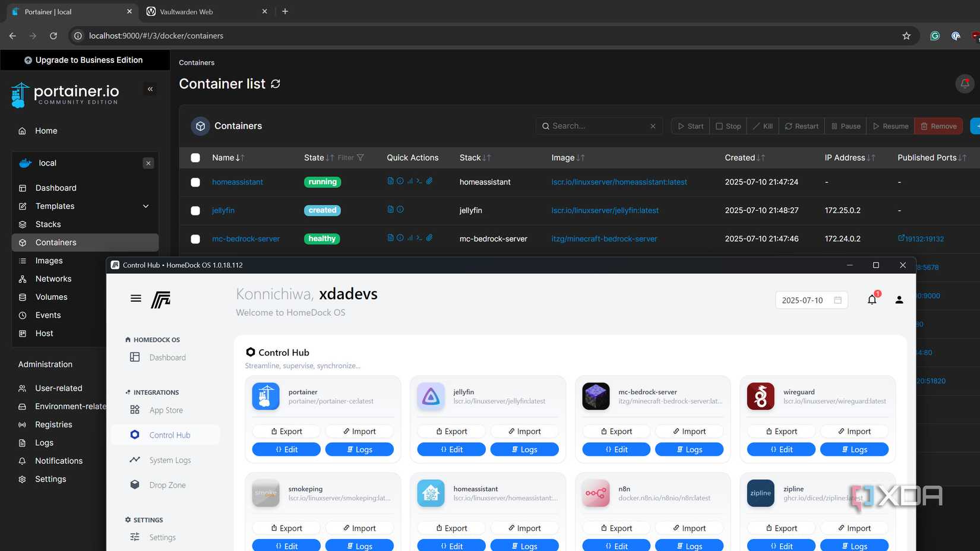The height and width of the screenshot is (551, 980).
Task: Open a new browser tab
Action: click(285, 11)
